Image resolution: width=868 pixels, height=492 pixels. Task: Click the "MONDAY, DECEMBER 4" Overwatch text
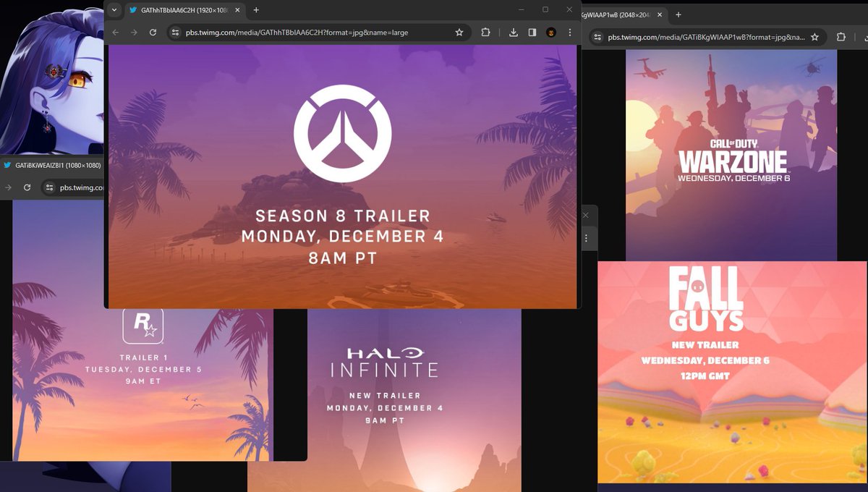pos(342,237)
